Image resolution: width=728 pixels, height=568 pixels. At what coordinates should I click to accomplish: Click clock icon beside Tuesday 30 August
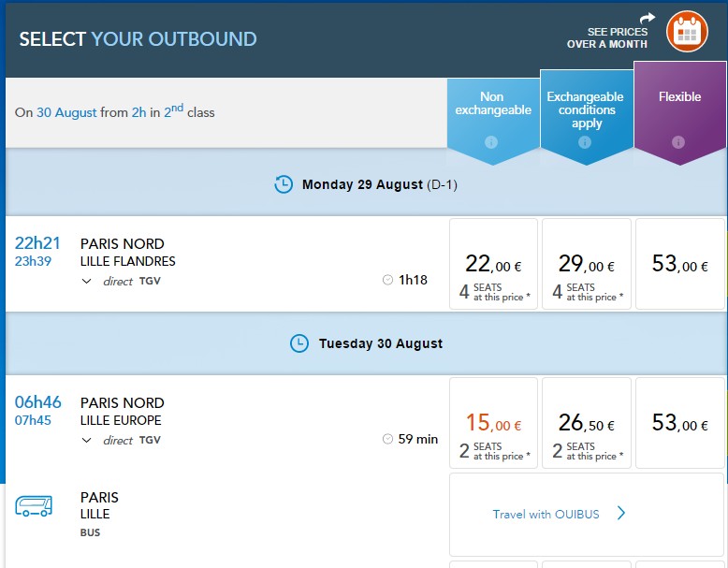299,343
